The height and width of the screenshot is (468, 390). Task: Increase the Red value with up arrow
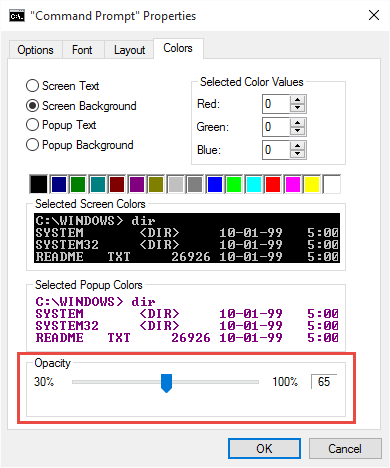click(298, 100)
